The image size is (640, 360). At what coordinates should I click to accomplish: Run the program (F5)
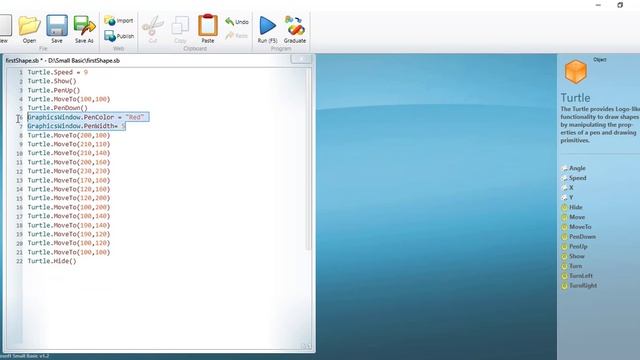click(267, 29)
